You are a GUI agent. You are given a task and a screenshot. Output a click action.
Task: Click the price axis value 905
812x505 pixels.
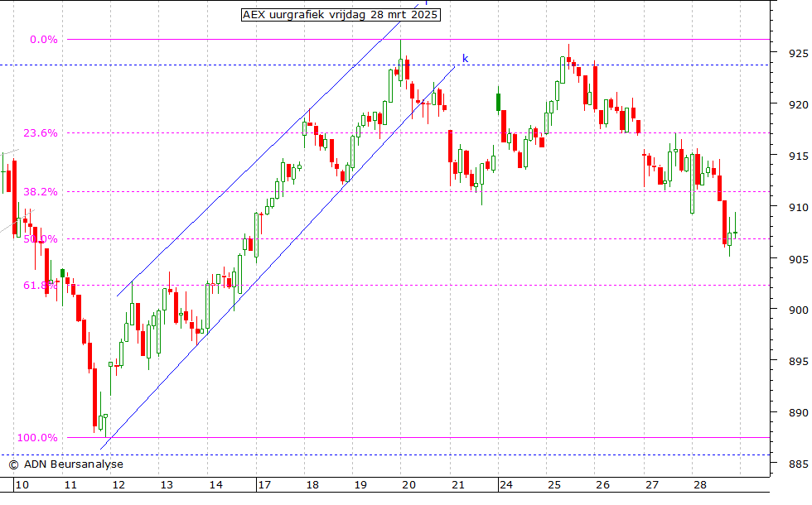tap(798, 259)
